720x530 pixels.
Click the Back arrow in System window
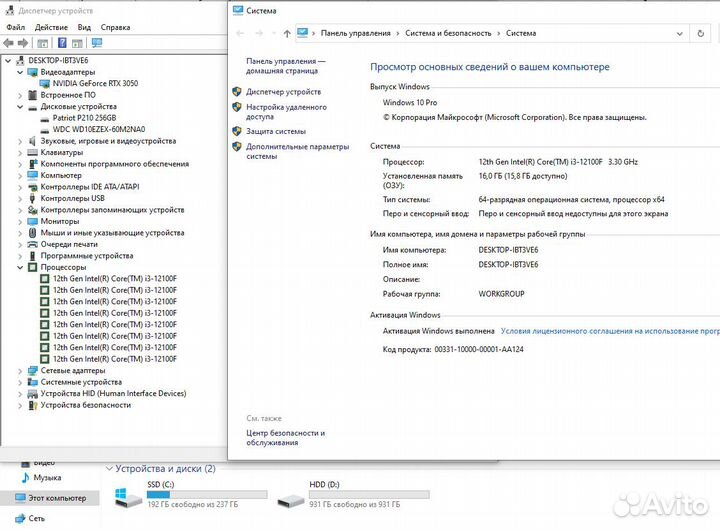(240, 34)
